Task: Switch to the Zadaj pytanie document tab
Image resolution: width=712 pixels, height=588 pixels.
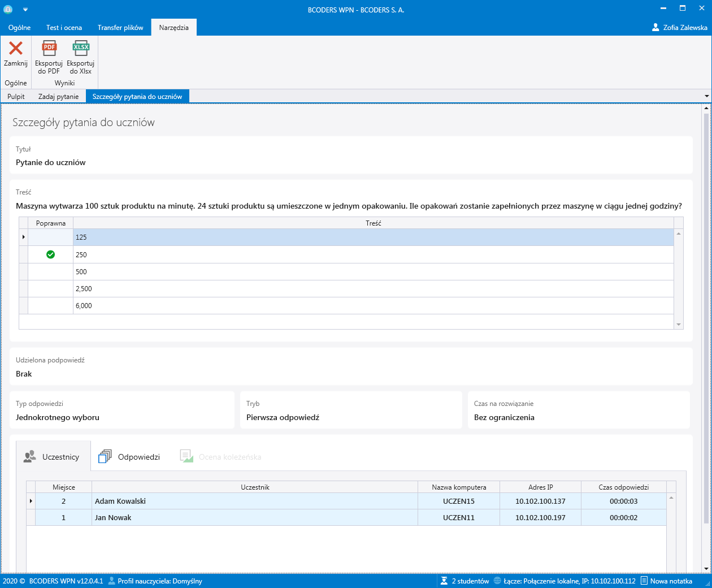Action: click(59, 97)
